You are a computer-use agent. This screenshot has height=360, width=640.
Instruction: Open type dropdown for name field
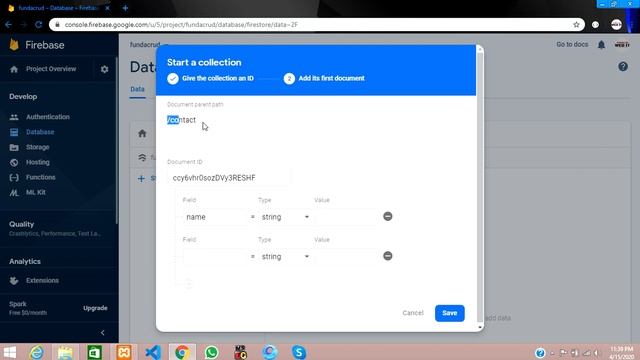coord(285,217)
